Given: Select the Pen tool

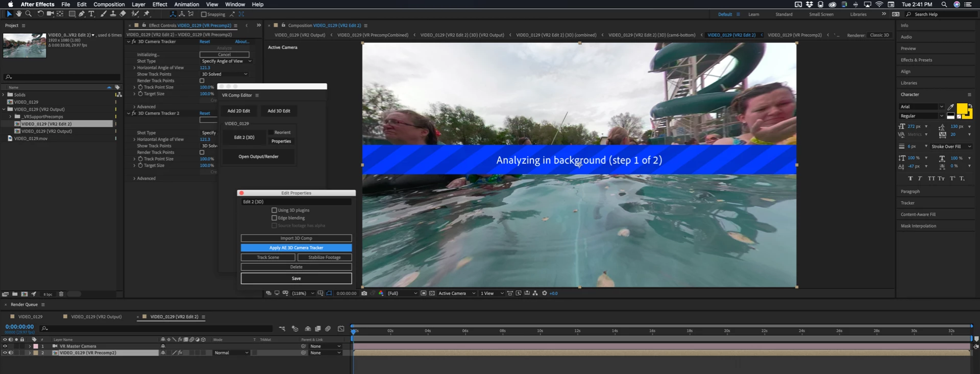Looking at the screenshot, I should coord(82,14).
